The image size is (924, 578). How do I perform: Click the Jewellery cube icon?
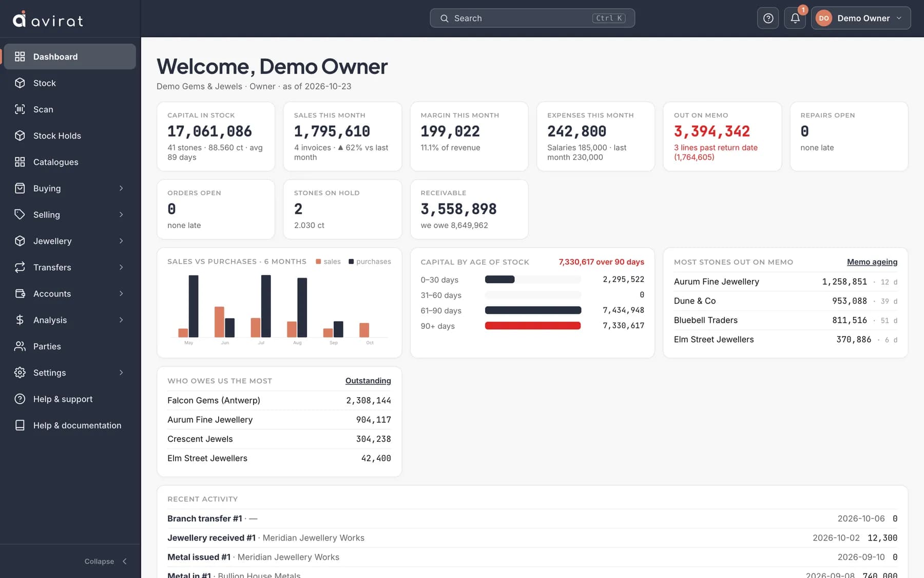point(20,241)
